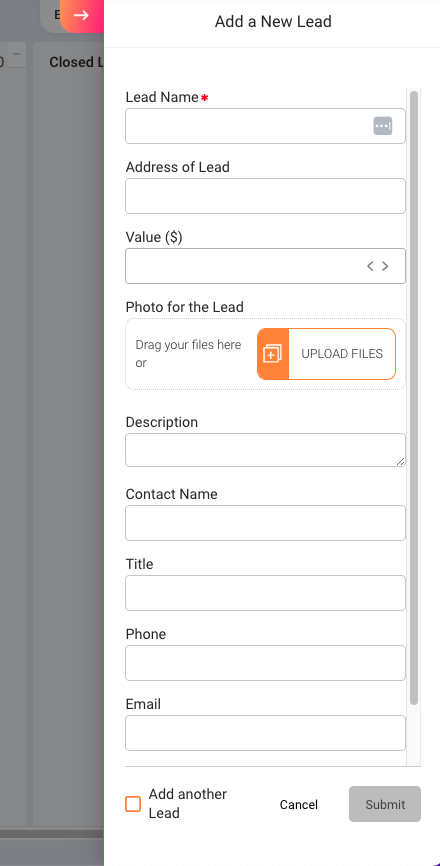Click the form's vertical scrollbar
The image size is (440, 866).
point(414,398)
